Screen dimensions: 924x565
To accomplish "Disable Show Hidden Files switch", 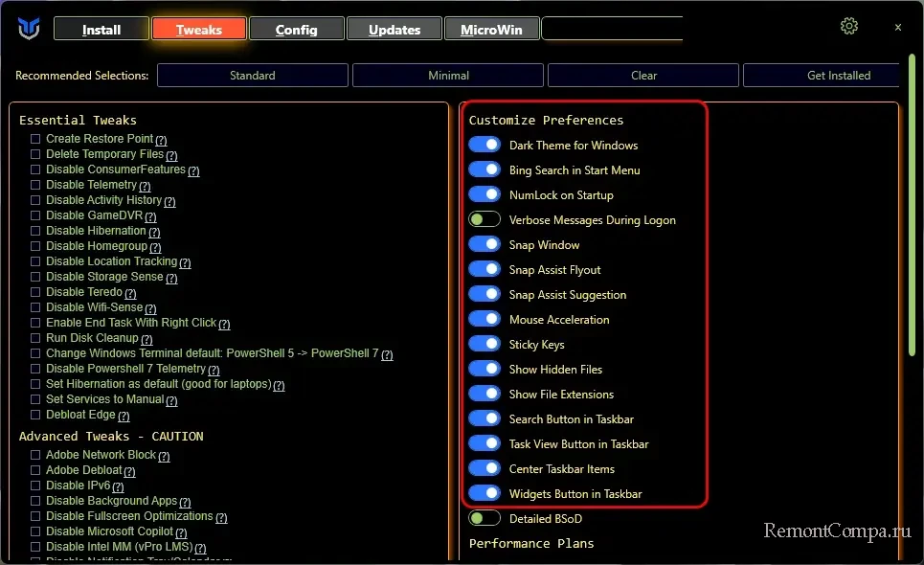I will [485, 369].
